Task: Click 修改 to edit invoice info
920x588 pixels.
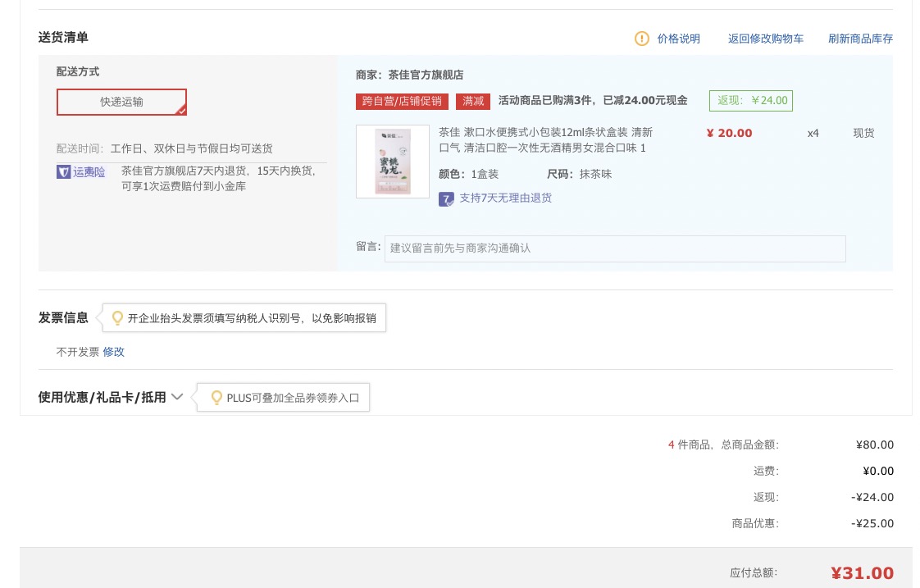Action: pyautogui.click(x=114, y=352)
